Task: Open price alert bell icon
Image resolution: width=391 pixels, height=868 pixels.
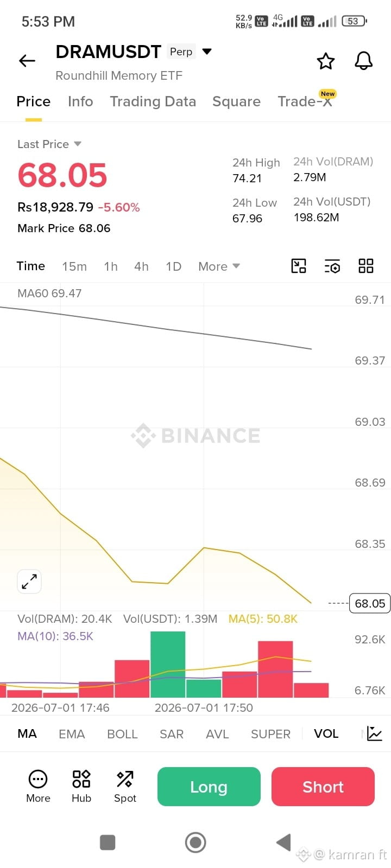Action: [x=364, y=61]
